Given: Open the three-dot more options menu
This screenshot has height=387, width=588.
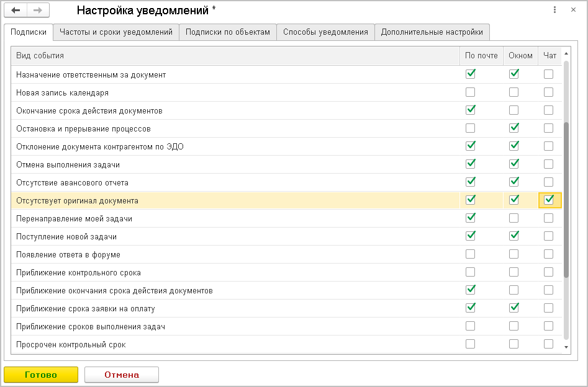Looking at the screenshot, I should click(554, 10).
